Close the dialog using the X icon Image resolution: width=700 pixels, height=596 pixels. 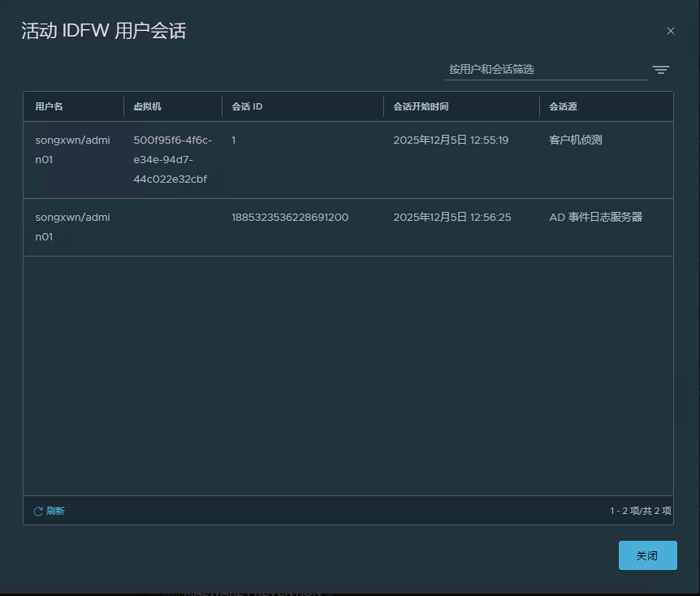pyautogui.click(x=670, y=31)
